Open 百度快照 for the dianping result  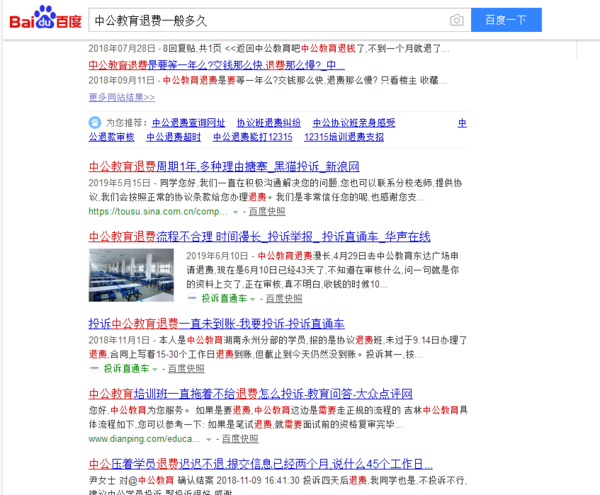pyautogui.click(x=240, y=439)
